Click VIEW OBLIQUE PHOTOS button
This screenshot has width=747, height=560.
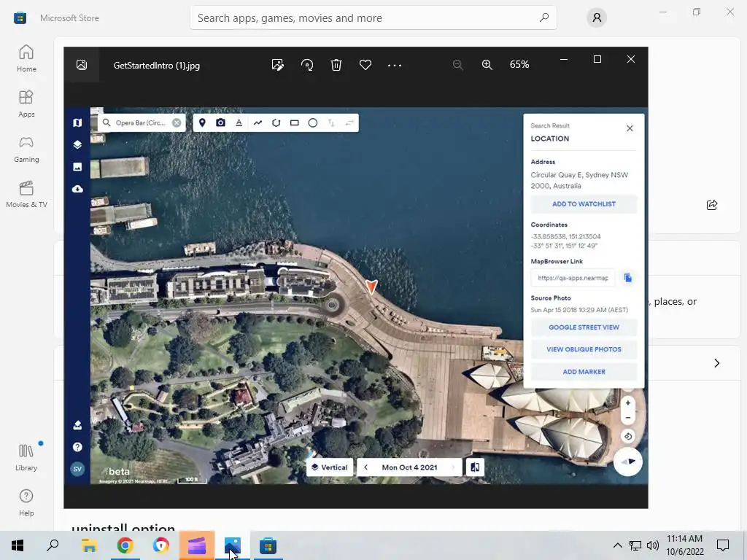pyautogui.click(x=584, y=349)
